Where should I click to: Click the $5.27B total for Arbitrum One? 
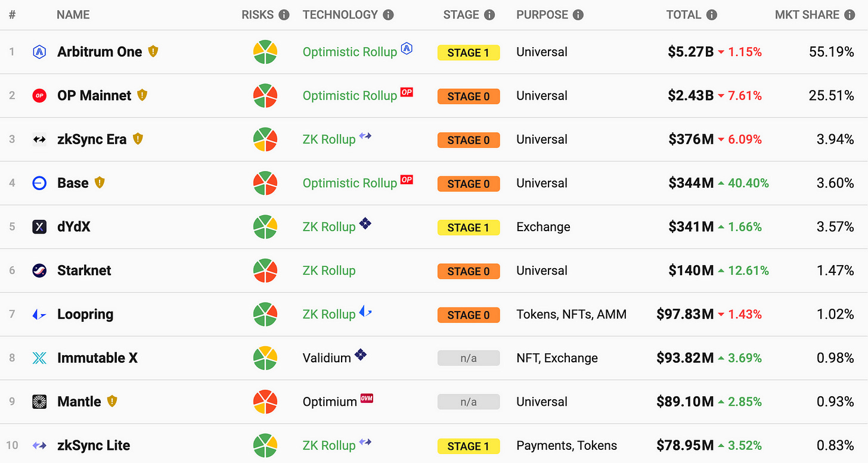[690, 52]
